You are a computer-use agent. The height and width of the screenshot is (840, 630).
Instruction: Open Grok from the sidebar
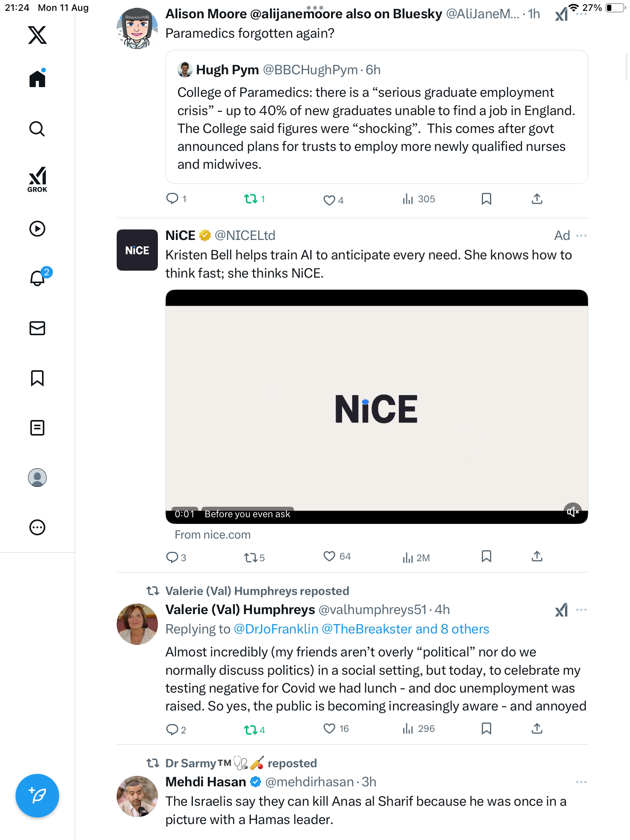37,179
